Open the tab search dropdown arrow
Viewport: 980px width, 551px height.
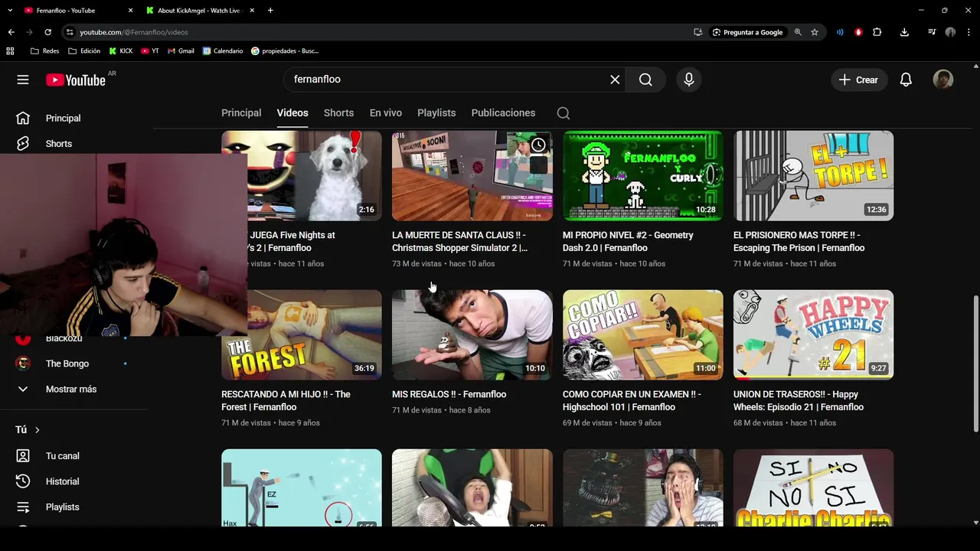click(10, 10)
